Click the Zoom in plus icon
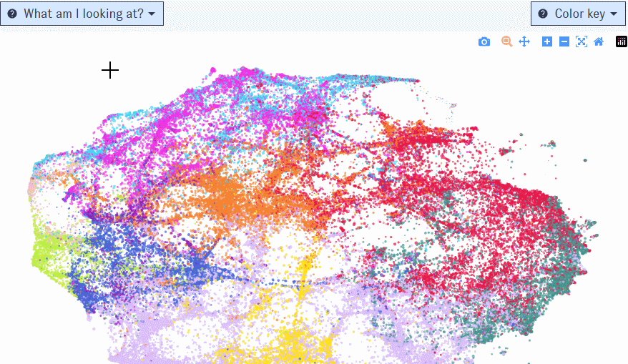 tap(546, 41)
